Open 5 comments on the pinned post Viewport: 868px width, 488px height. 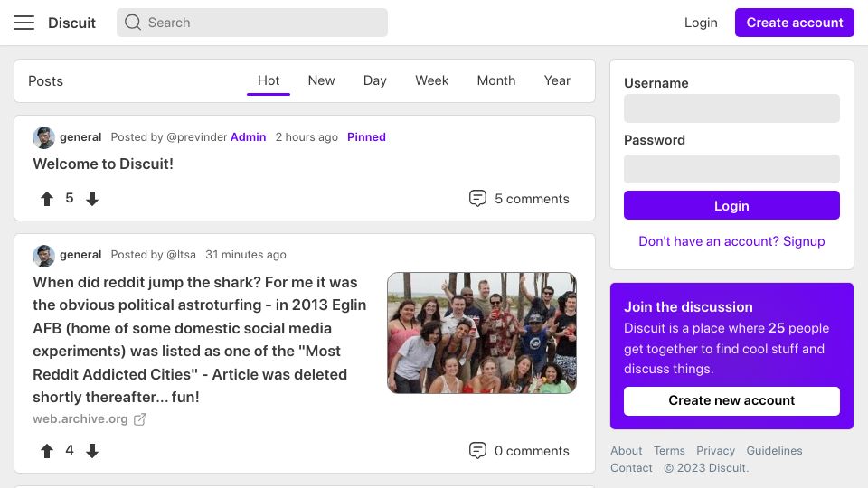519,199
